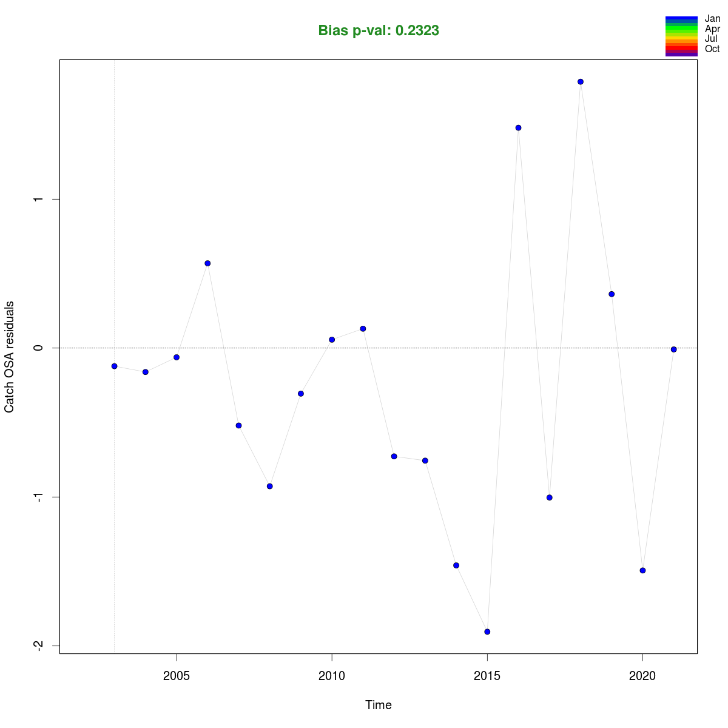The width and height of the screenshot is (728, 728).
Task: Click the highest data point in 2018
Action: (x=581, y=82)
